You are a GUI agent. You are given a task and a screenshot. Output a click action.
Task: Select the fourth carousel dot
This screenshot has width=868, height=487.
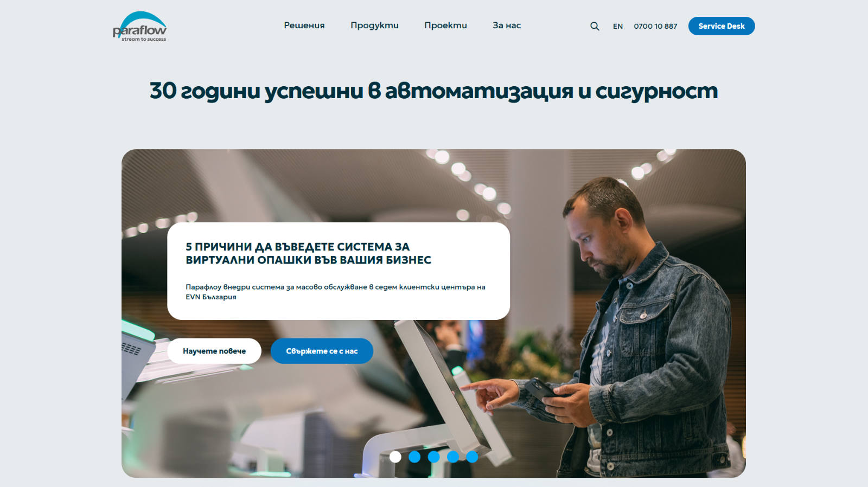click(453, 457)
